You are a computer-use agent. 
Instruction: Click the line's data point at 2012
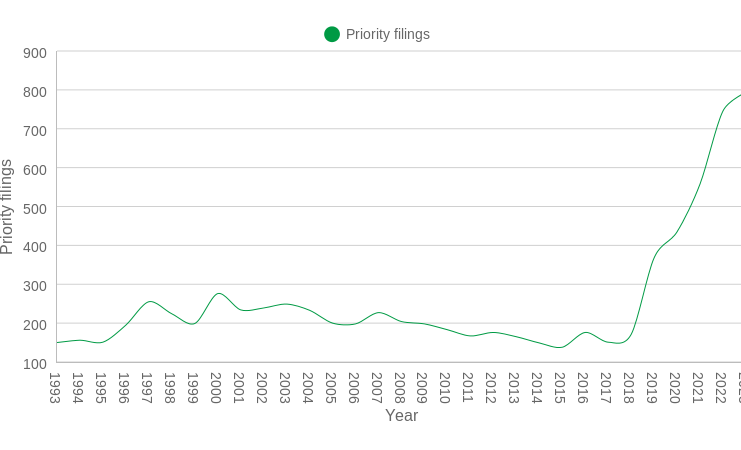(492, 332)
